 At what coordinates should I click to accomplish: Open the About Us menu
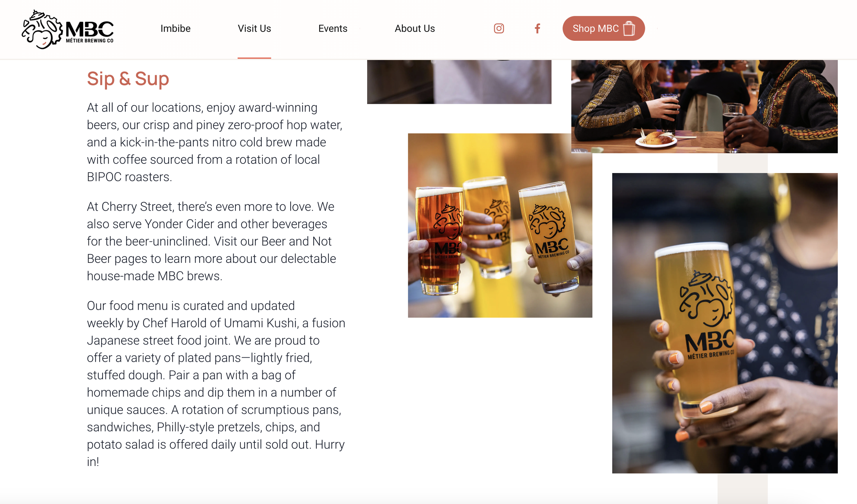pyautogui.click(x=414, y=28)
